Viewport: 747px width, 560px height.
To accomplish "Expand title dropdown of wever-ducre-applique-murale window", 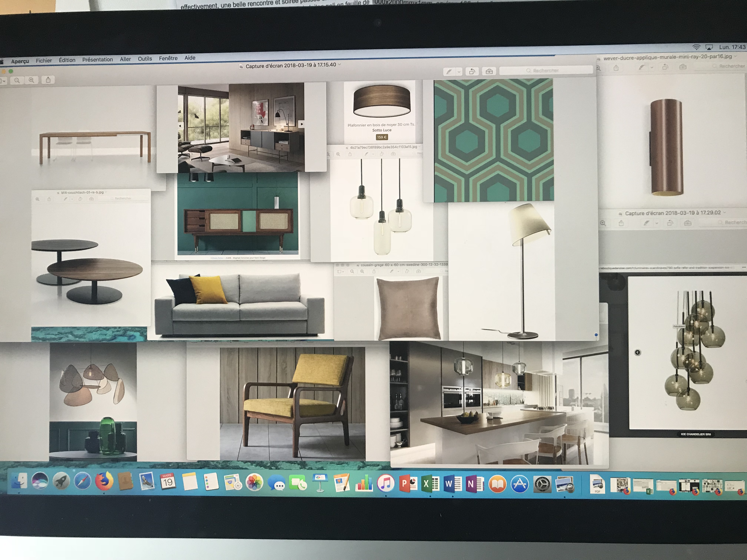I will click(736, 56).
